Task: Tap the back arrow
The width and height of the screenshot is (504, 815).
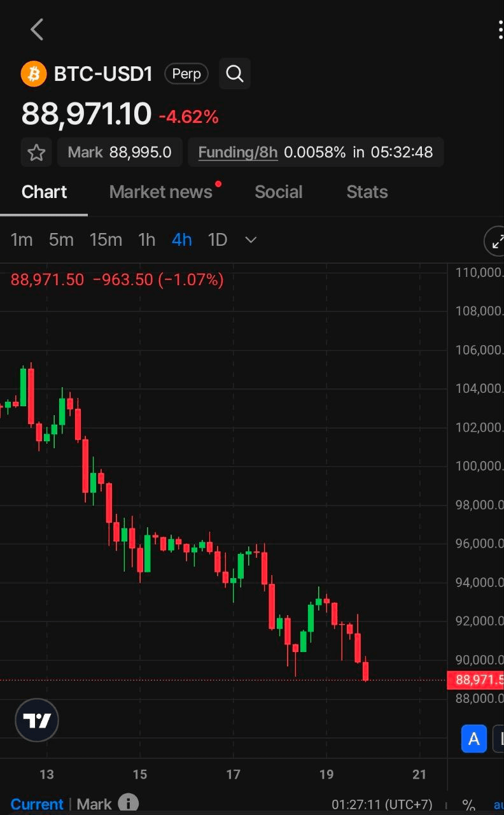Action: tap(37, 29)
